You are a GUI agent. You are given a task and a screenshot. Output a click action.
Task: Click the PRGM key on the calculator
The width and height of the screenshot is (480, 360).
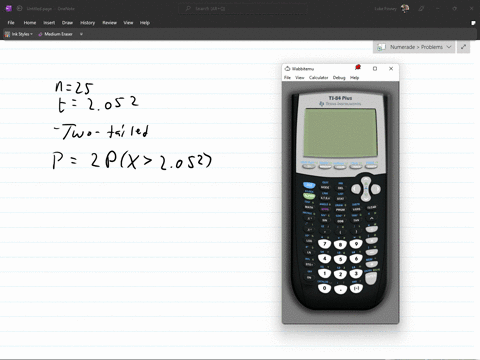[x=340, y=210]
